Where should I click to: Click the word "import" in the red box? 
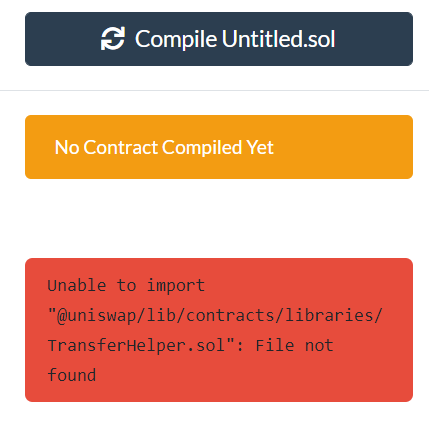pyautogui.click(x=176, y=286)
